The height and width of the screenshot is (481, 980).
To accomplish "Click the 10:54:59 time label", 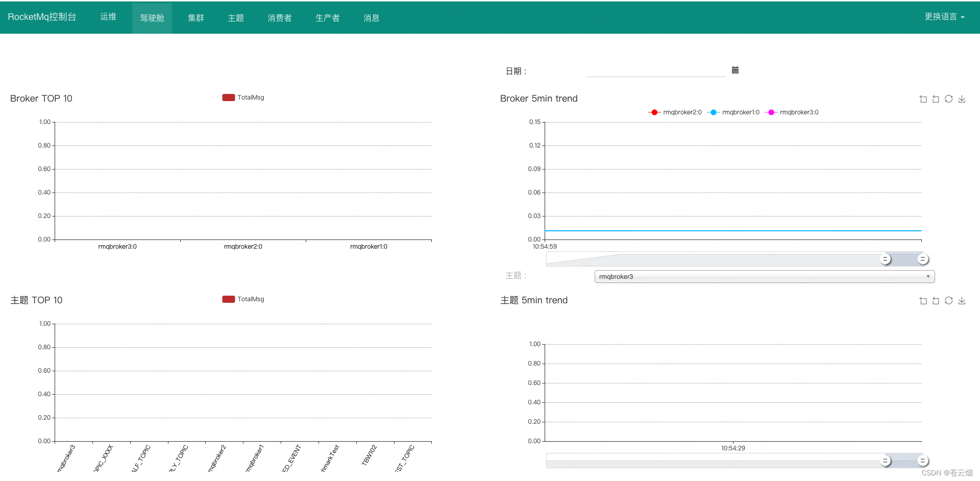I will [545, 247].
